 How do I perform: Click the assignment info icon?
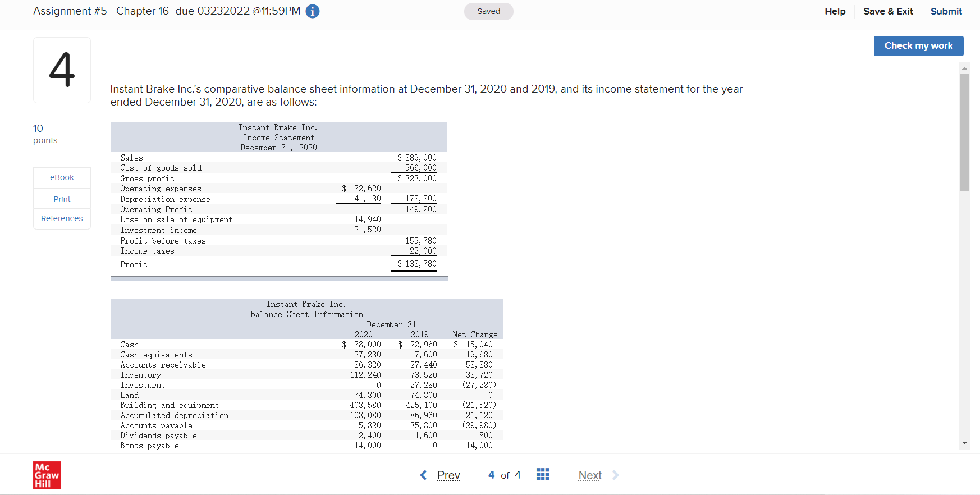click(313, 11)
